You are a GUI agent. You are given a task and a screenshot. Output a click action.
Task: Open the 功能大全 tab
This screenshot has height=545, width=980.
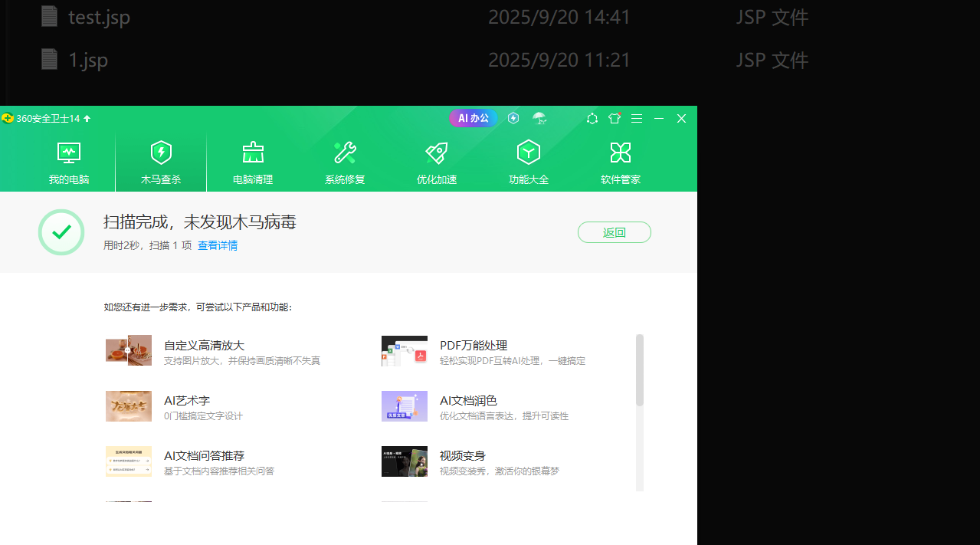pos(529,163)
